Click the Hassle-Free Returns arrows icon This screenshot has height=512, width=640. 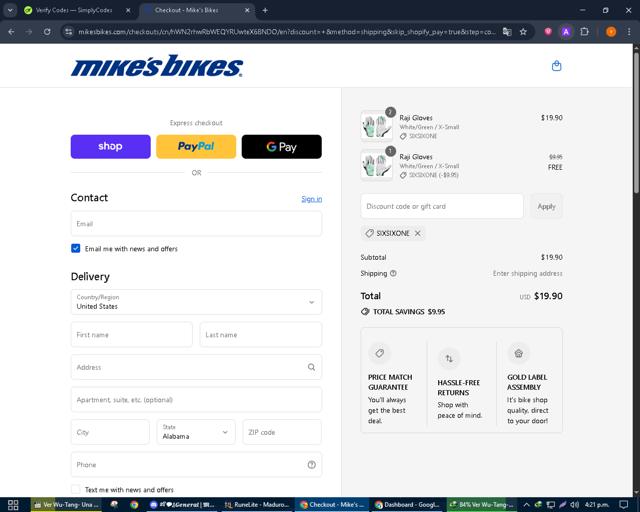coord(449,358)
